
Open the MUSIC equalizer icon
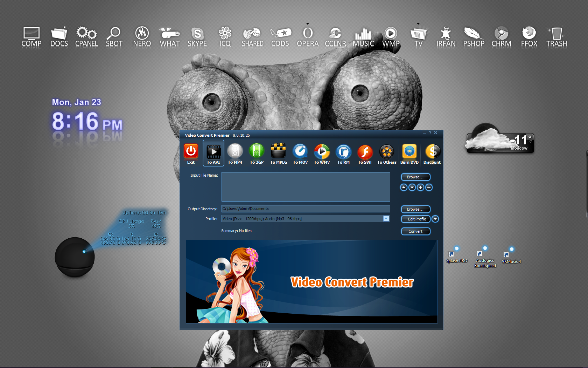pos(363,37)
